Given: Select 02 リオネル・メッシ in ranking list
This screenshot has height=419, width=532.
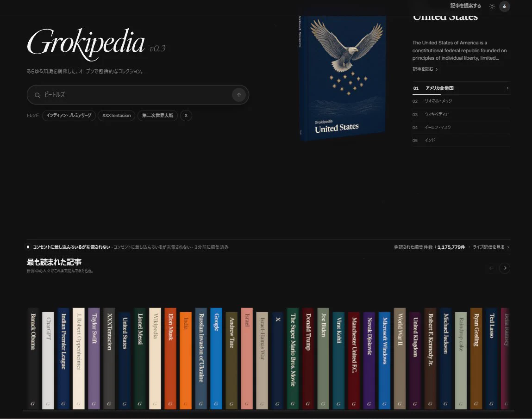Looking at the screenshot, I should [x=461, y=101].
